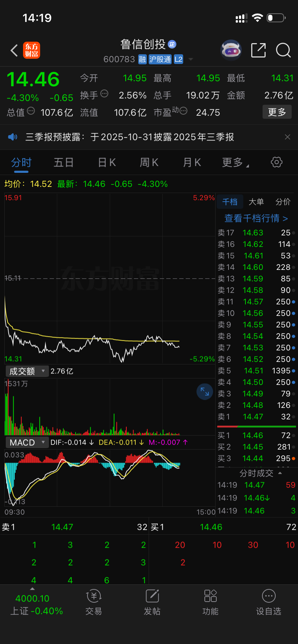Open the robot assistant avatar icon
298x644 pixels.
coord(231,50)
